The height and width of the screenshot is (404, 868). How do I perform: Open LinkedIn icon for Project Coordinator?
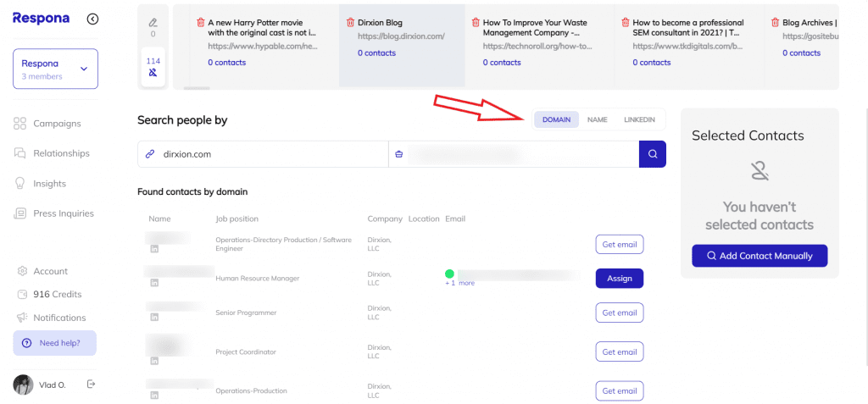(x=154, y=361)
